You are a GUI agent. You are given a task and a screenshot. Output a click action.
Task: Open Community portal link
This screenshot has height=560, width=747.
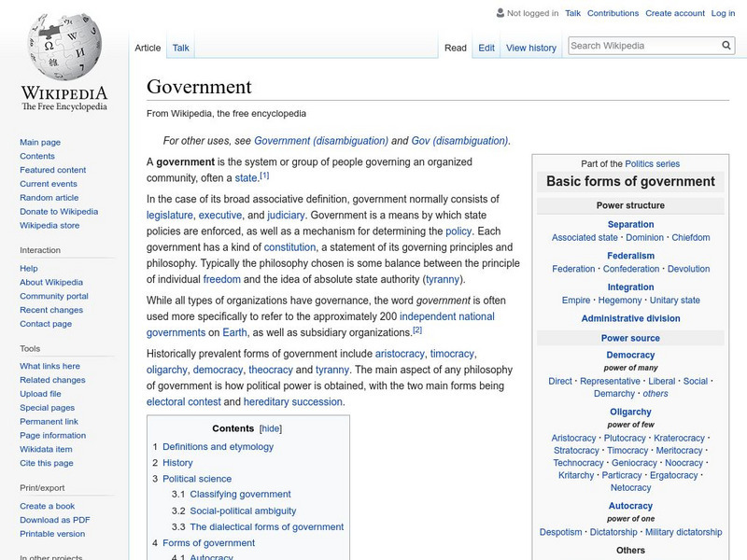click(54, 296)
